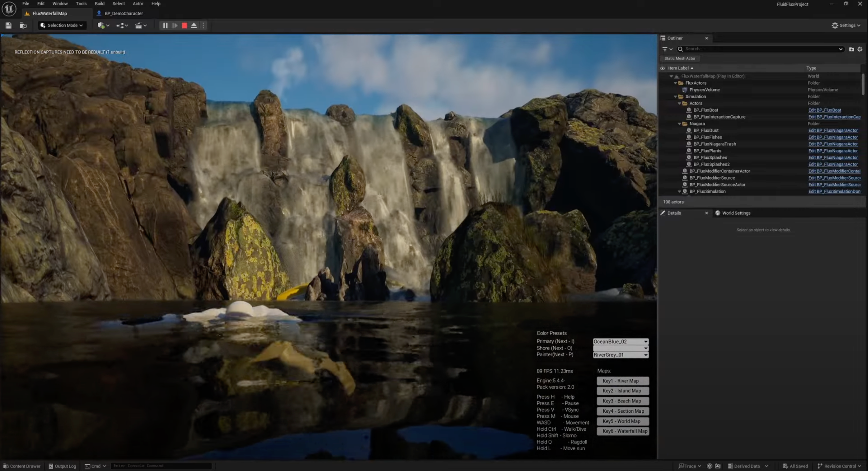
Task: Open the Add content cube icon
Action: coord(101,25)
